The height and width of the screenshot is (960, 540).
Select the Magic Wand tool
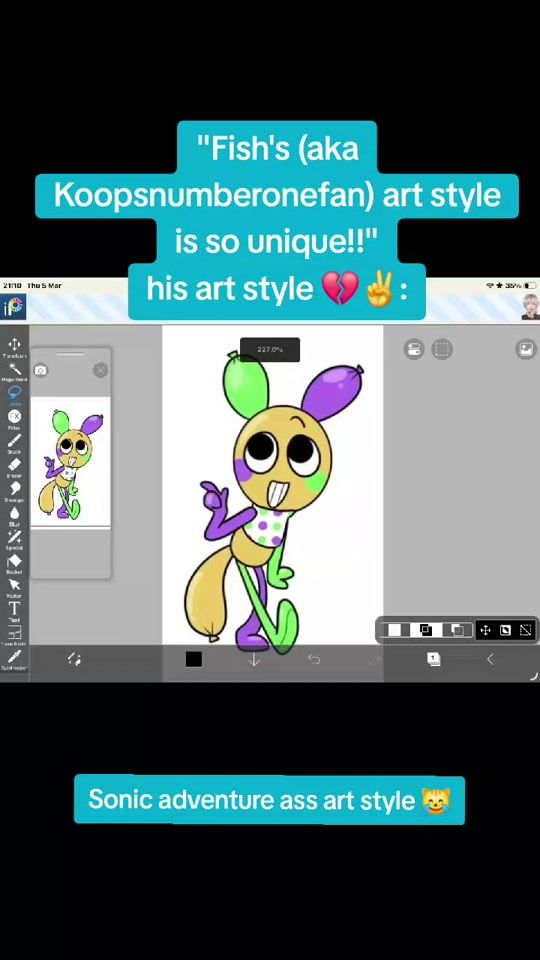pyautogui.click(x=13, y=371)
